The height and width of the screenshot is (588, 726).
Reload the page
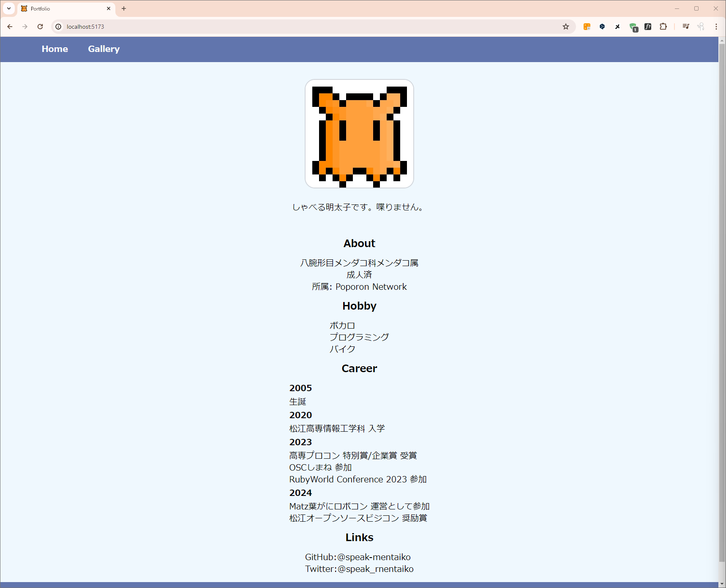40,27
